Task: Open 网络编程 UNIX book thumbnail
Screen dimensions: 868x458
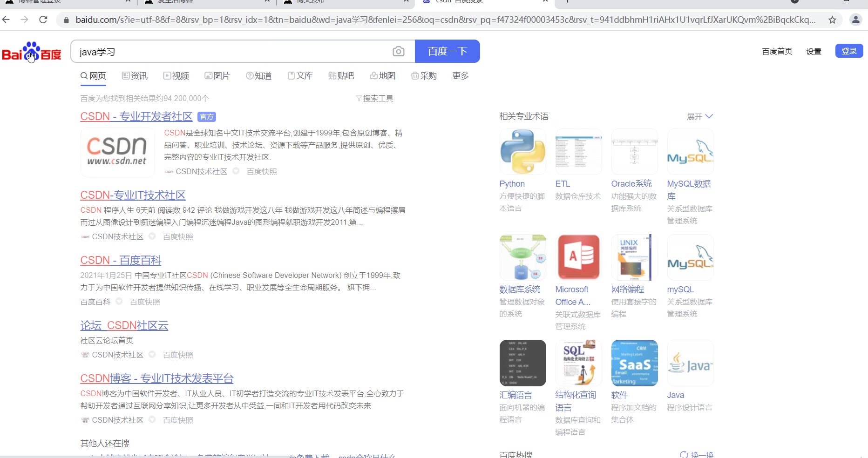Action: (x=634, y=257)
